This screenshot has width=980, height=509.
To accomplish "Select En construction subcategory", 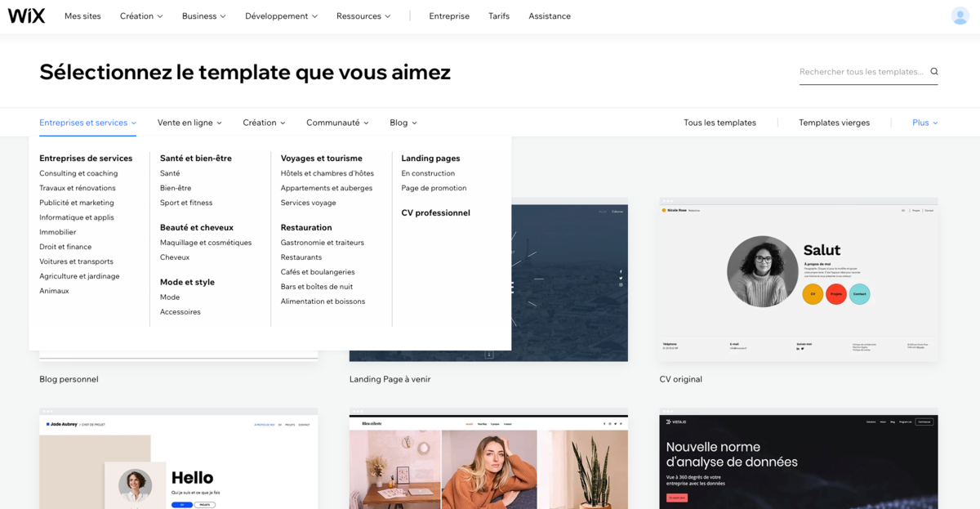I will [428, 173].
